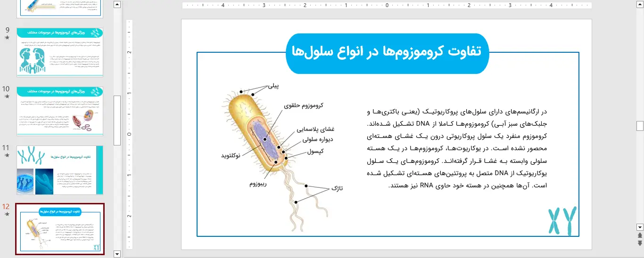Click the animation star icon under slide 11
Screen dimensions: 644x258
(x=7, y=155)
